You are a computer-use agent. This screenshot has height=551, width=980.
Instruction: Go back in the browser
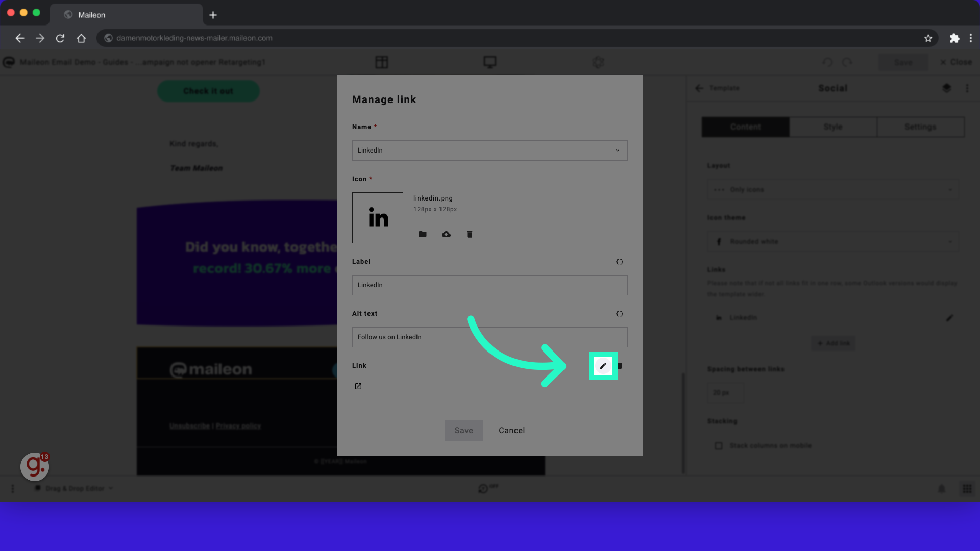[x=19, y=38]
